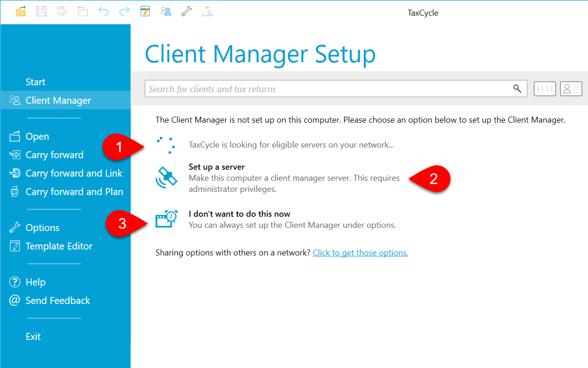Click the Carry forward sidebar icon
The height and width of the screenshot is (368, 588).
pyautogui.click(x=15, y=155)
